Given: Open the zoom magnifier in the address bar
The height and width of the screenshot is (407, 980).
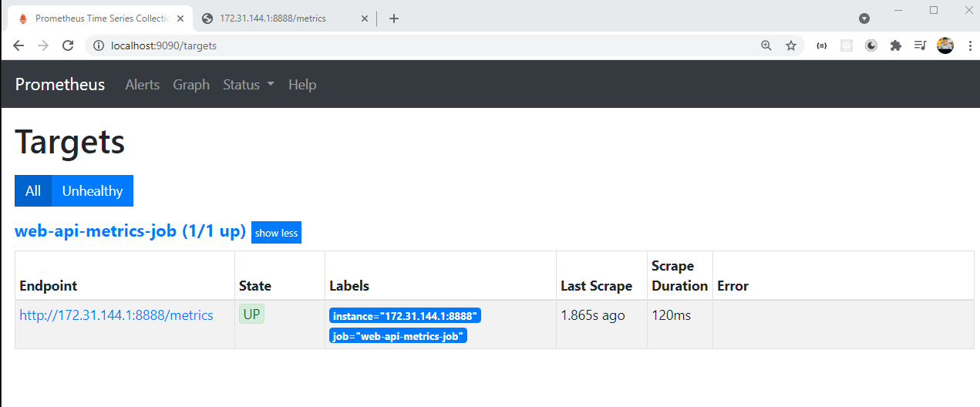Looking at the screenshot, I should pyautogui.click(x=766, y=45).
